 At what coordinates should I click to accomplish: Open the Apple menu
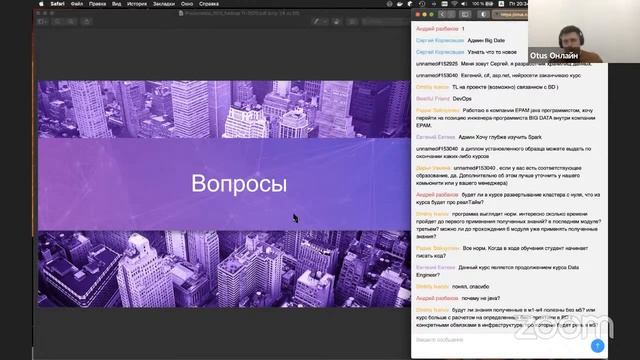pos(41,4)
